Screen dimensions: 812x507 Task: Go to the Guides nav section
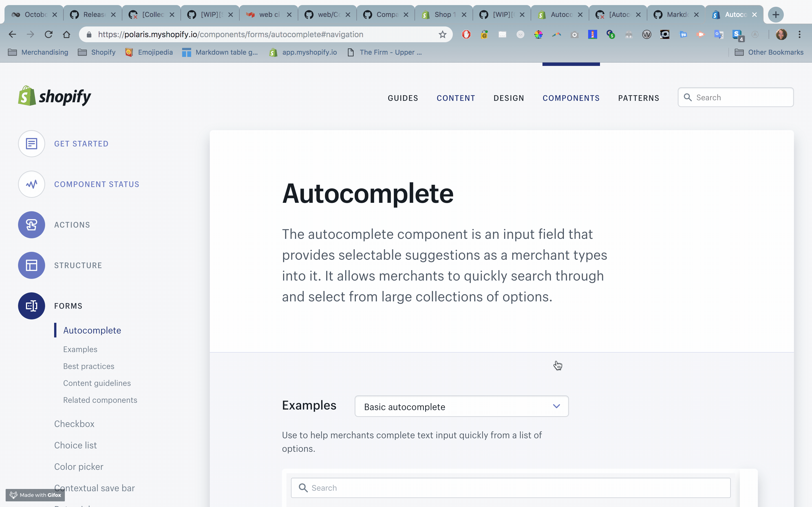pos(403,98)
